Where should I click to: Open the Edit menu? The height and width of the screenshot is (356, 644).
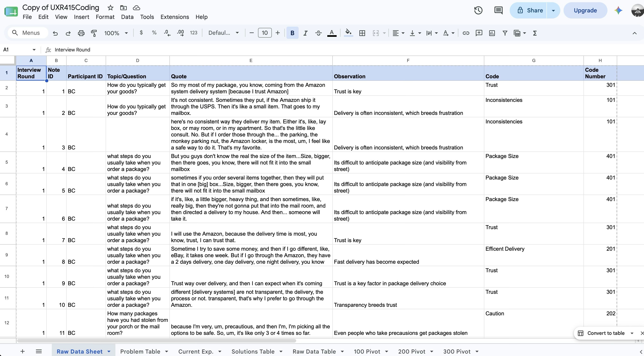coord(43,17)
